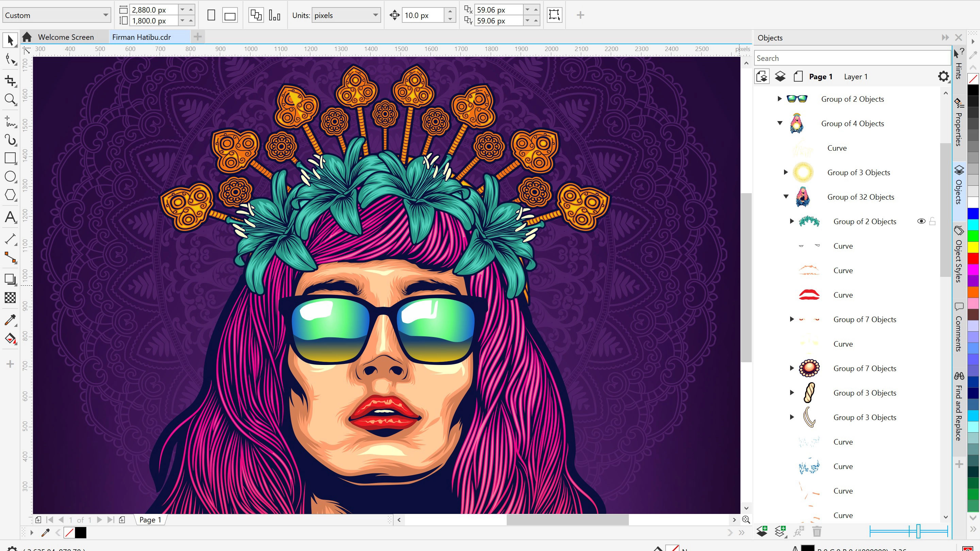Click the Current Page layout icon
The image size is (980, 551).
[274, 15]
